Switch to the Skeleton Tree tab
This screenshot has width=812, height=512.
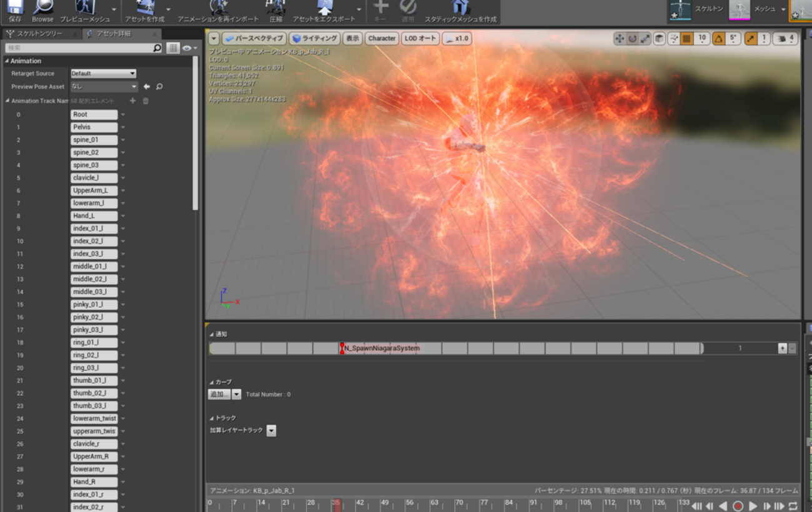(x=39, y=34)
